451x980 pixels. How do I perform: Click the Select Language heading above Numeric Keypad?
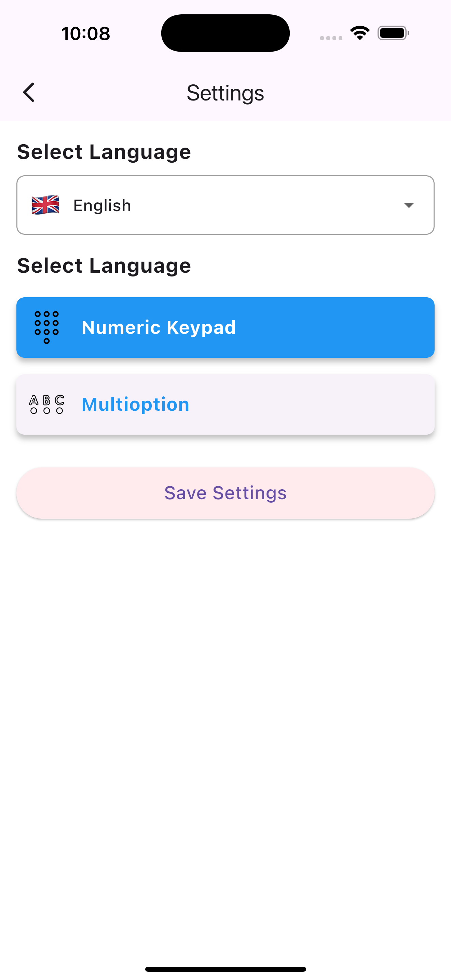click(104, 266)
